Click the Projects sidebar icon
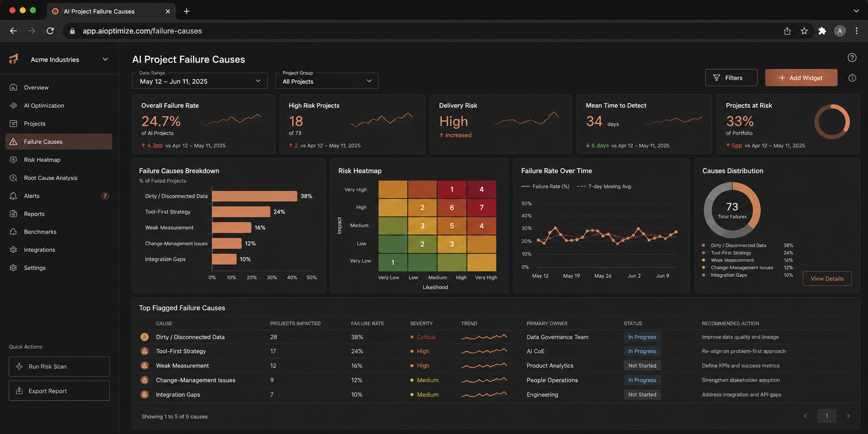This screenshot has height=434, width=868. point(13,124)
